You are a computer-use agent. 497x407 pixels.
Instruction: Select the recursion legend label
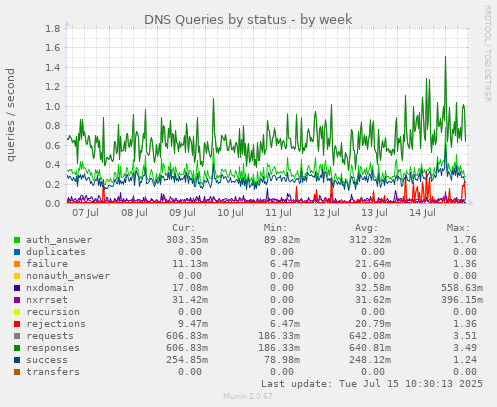point(53,312)
